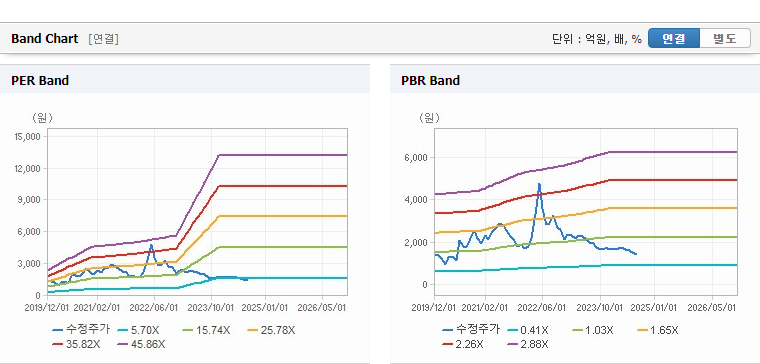Image resolution: width=760 pixels, height=364 pixels.
Task: Click the 35.82X red legend entry
Action: tap(77, 344)
